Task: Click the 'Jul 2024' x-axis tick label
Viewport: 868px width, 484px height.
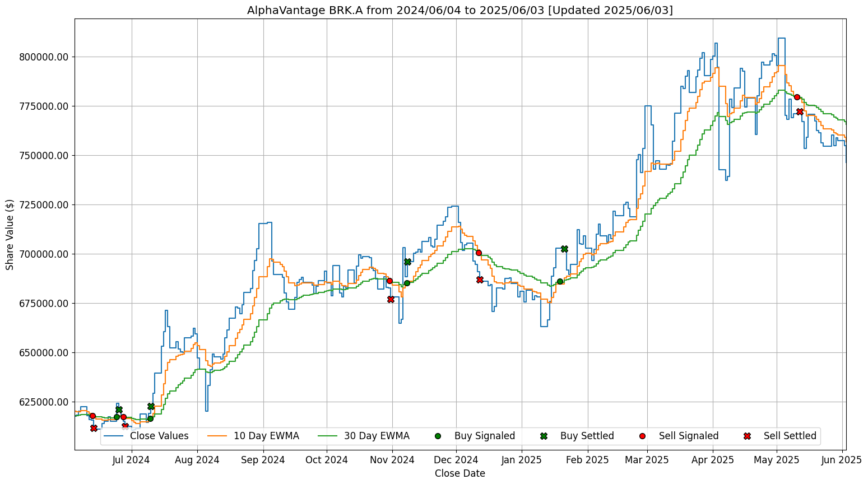Action: [x=132, y=460]
